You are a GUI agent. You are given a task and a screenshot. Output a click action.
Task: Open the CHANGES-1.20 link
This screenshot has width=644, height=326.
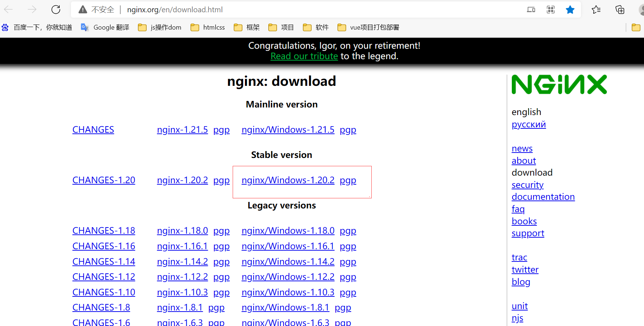(104, 180)
